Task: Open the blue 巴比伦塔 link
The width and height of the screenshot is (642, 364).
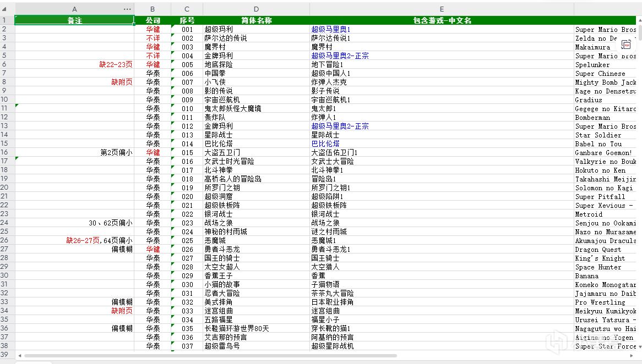Action: 325,144
